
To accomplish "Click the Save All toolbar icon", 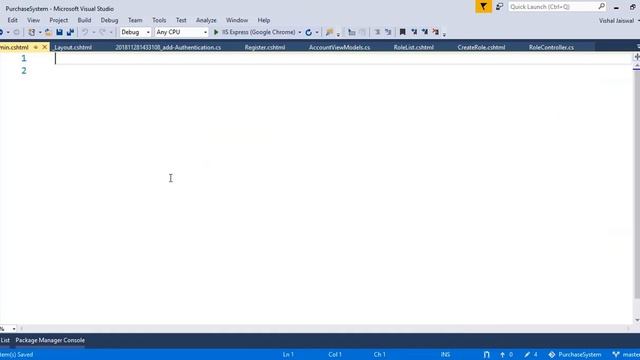I will [x=70, y=32].
